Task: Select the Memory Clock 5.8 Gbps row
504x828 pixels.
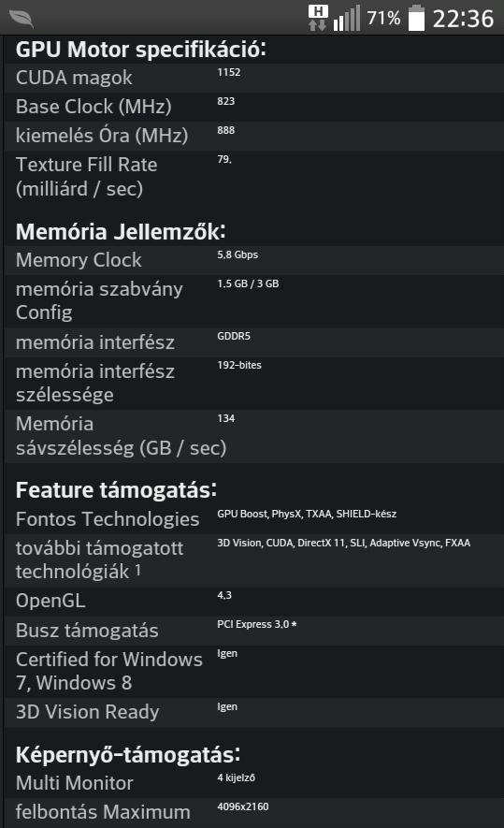Action: tap(254, 260)
